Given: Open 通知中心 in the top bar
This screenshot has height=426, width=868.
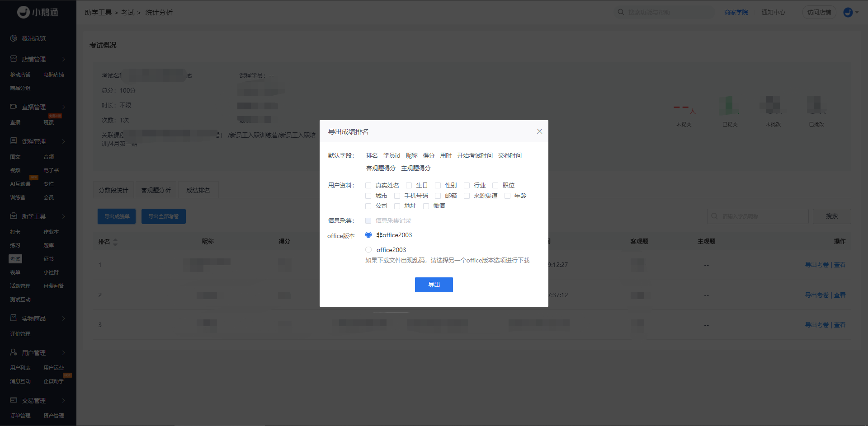Looking at the screenshot, I should [773, 12].
